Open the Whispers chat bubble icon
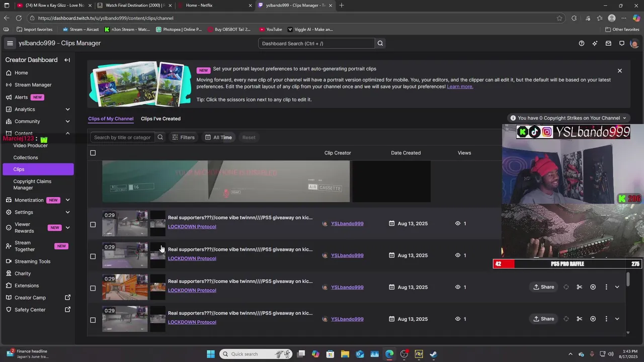This screenshot has width=644, height=362. click(x=622, y=43)
